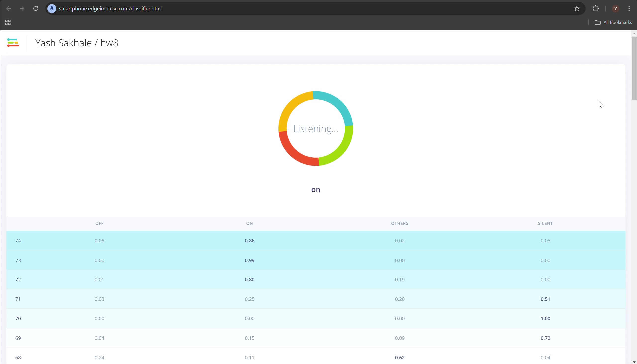The height and width of the screenshot is (364, 637).
Task: Select result row 74
Action: tap(18, 241)
